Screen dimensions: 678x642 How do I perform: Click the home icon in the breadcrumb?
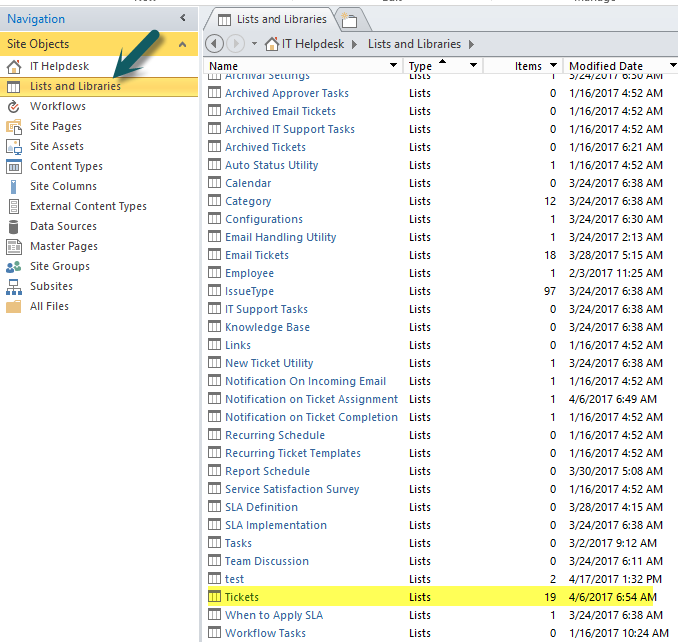272,44
